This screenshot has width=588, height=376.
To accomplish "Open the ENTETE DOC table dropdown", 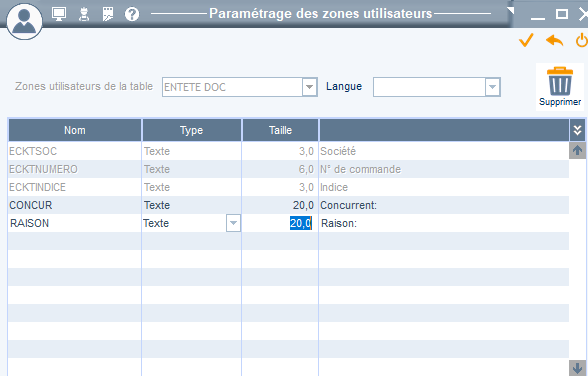I will click(x=309, y=87).
